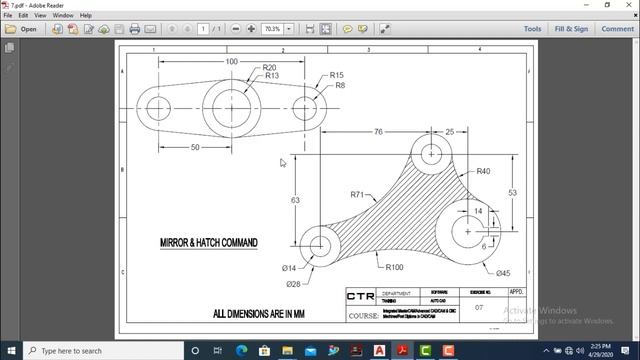The height and width of the screenshot is (360, 640).
Task: Click the Windows Start button
Action: pyautogui.click(x=11, y=351)
